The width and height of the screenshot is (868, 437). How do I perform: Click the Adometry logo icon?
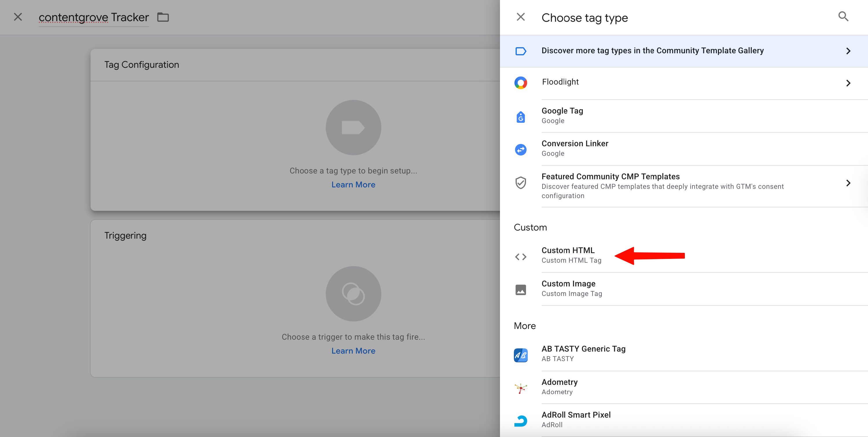(x=521, y=388)
